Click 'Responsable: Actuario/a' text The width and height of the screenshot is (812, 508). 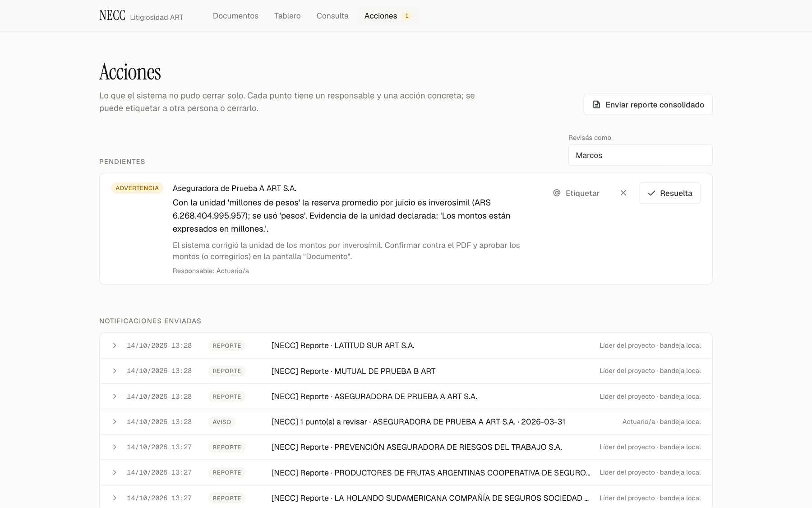pos(211,271)
